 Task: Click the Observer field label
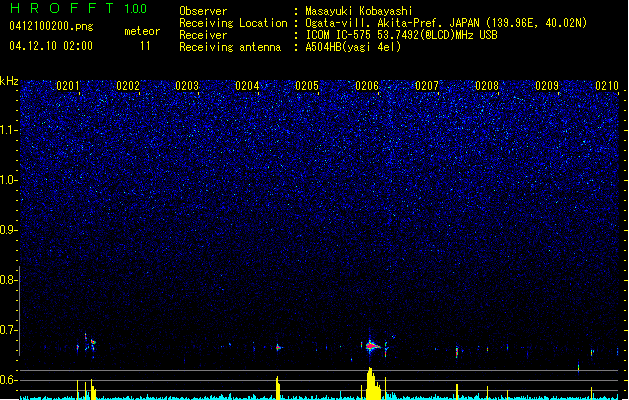[x=203, y=11]
